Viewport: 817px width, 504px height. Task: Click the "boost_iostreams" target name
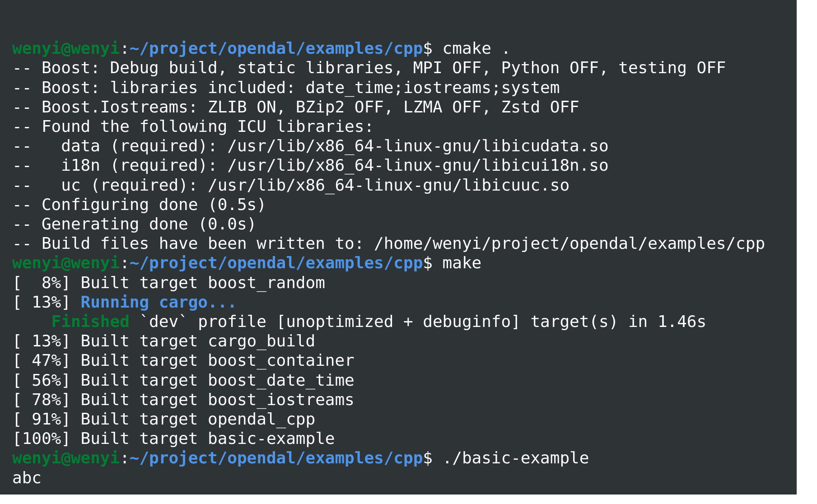pyautogui.click(x=281, y=400)
